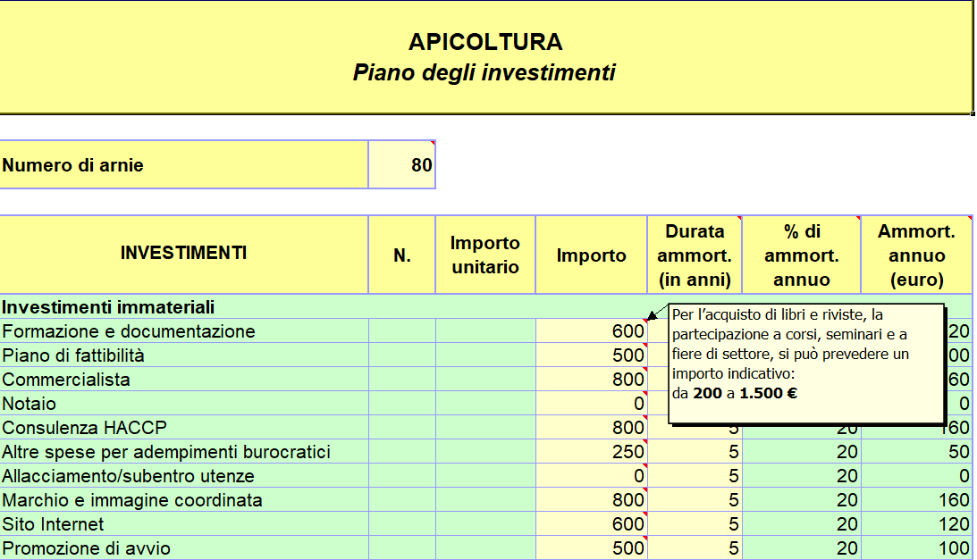
Task: Select the 'Durata ammort. (in anni)' header
Action: (x=695, y=255)
